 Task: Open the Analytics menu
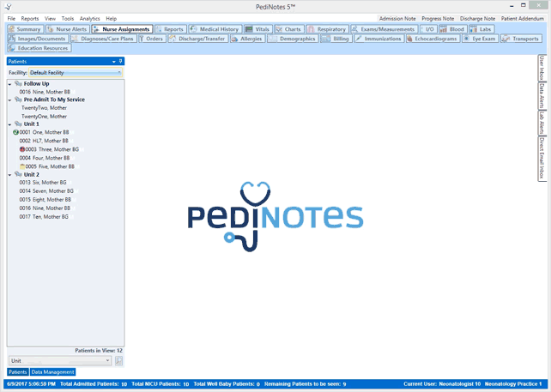[89, 19]
